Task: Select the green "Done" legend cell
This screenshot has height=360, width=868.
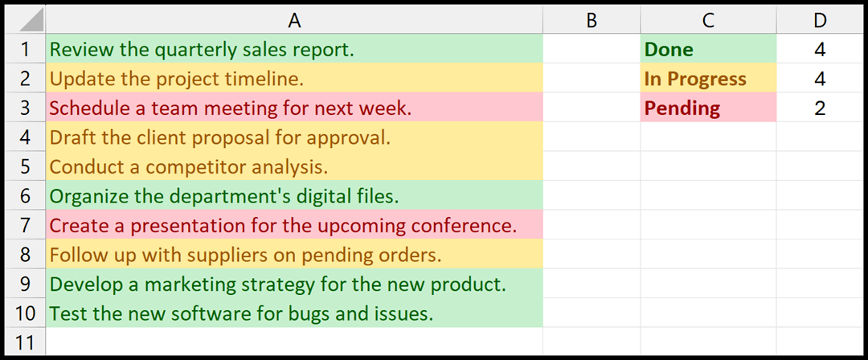Action: tap(708, 49)
